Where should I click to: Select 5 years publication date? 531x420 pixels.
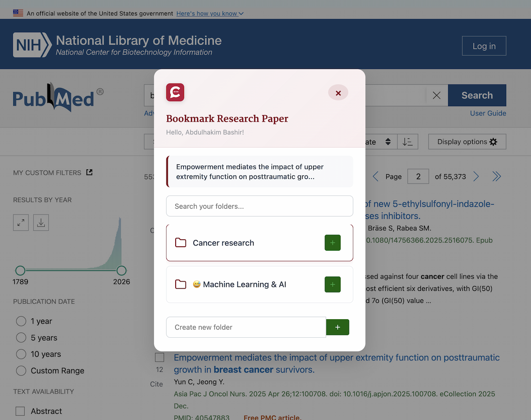[x=21, y=338]
